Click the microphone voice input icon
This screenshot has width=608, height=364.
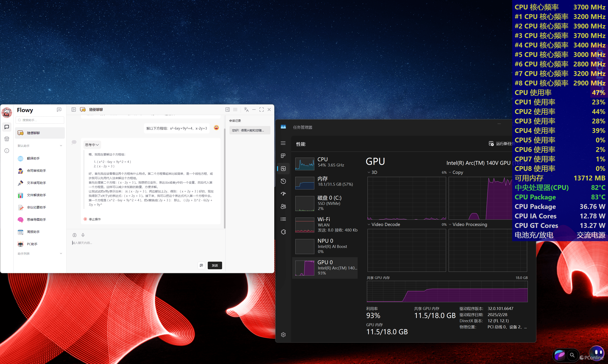tap(83, 235)
